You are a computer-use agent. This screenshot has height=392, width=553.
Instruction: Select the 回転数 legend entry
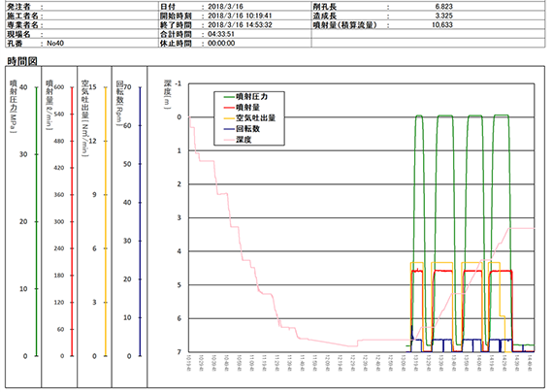(242, 129)
